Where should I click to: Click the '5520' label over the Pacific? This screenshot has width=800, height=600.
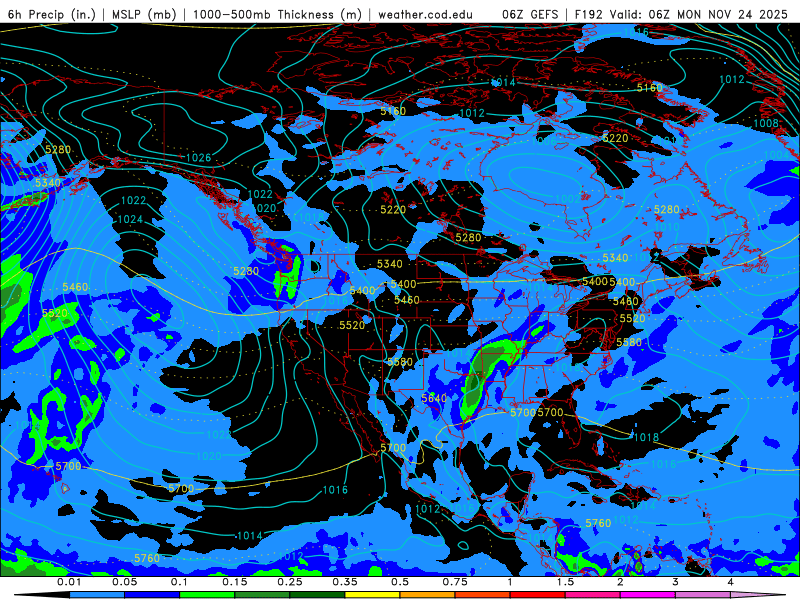[55, 313]
